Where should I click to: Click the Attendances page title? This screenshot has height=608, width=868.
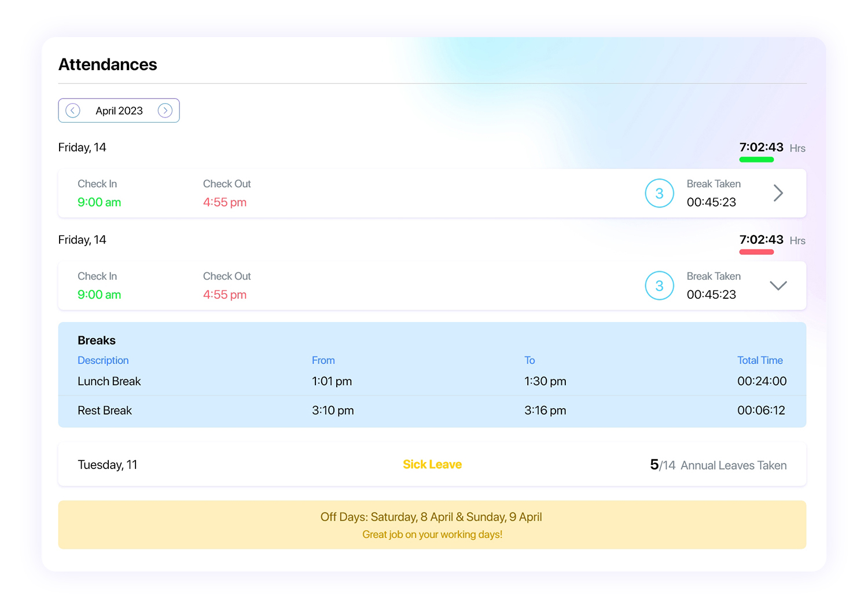tap(107, 64)
